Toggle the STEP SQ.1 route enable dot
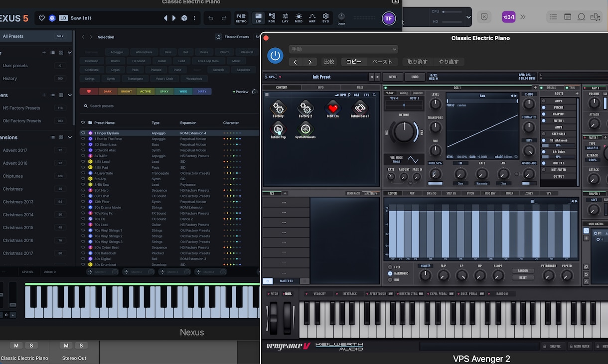Image resolution: width=608 pixels, height=364 pixels. [x=544, y=134]
